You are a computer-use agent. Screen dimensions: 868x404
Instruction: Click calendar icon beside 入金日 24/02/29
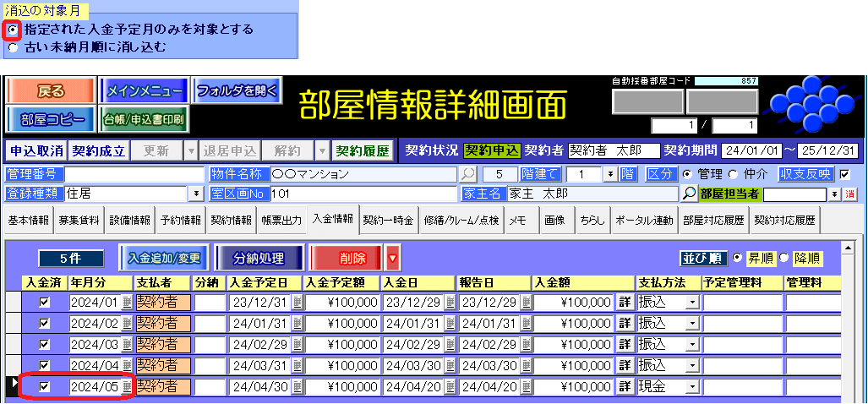pyautogui.click(x=450, y=344)
